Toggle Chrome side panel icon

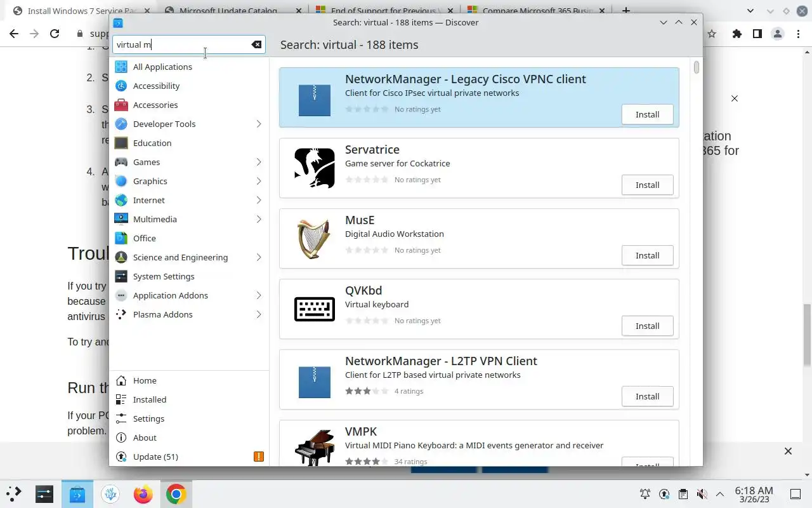point(757,34)
